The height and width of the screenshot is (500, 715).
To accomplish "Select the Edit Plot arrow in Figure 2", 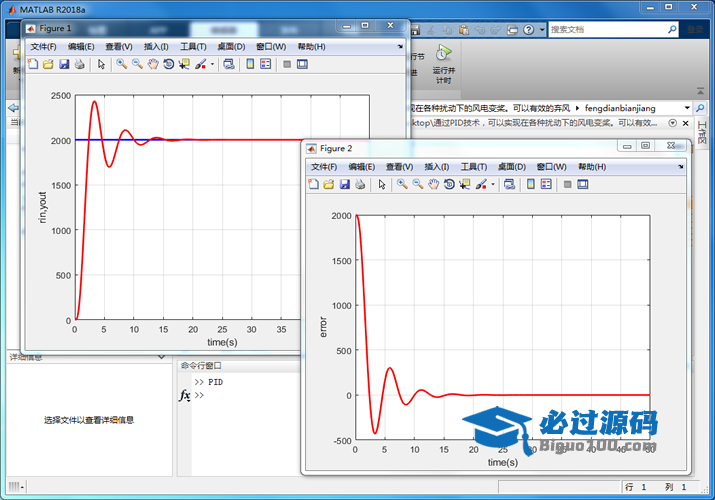I will click(x=382, y=184).
